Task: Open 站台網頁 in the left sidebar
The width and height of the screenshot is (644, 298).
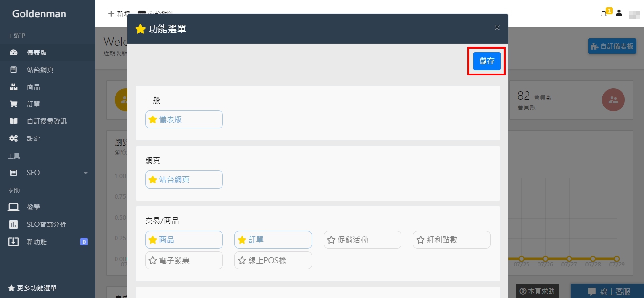Action: point(48,70)
